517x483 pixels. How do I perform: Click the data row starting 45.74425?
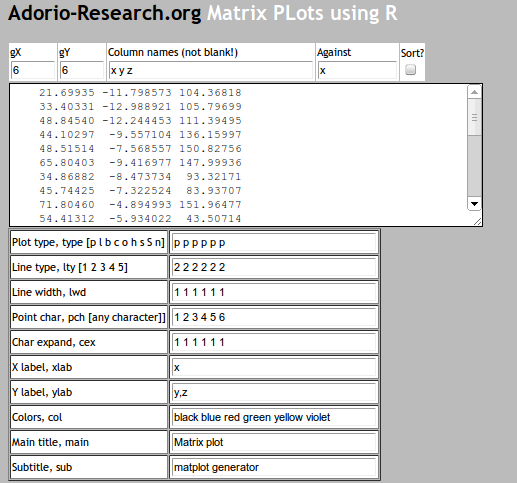tap(140, 190)
